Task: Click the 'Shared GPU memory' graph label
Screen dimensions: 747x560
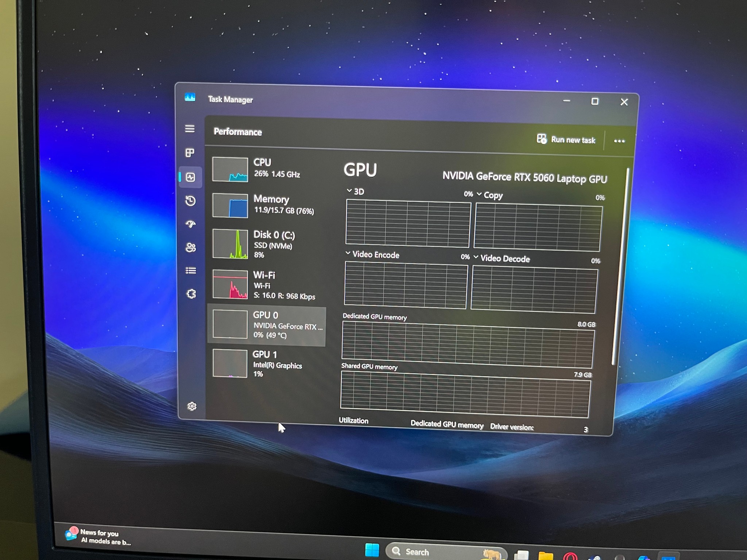Action: pyautogui.click(x=369, y=366)
